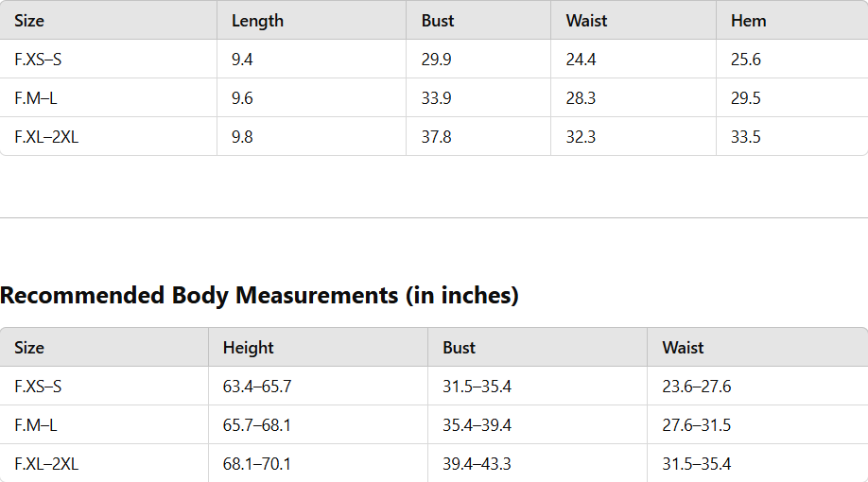Click the Height column header
The height and width of the screenshot is (482, 868).
[x=248, y=348]
